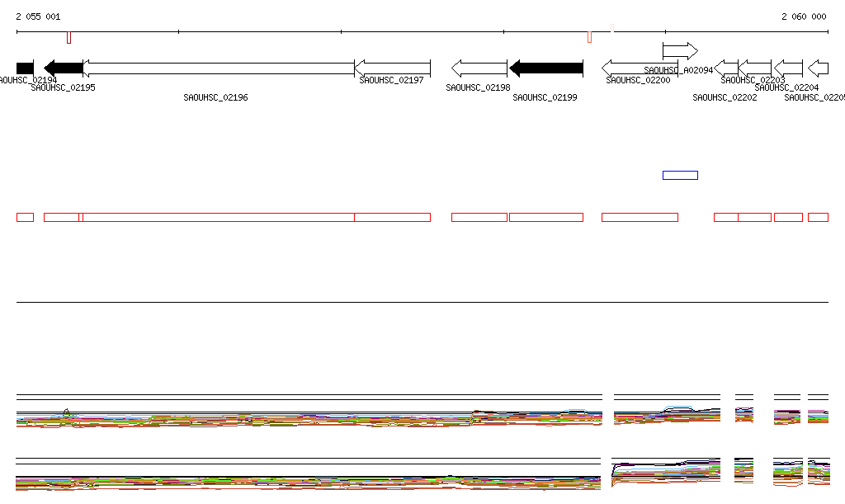The image size is (845, 504).
Task: Click the SAOUHSC_02197 gene arrow
Action: click(392, 68)
